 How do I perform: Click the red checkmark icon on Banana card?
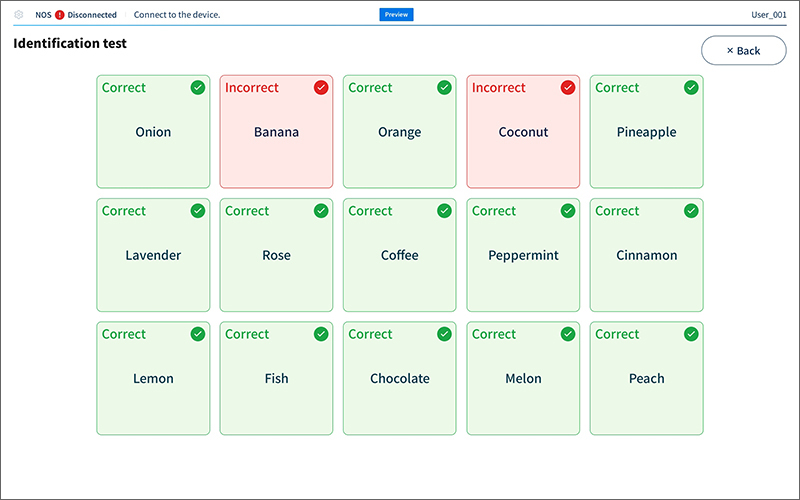pyautogui.click(x=321, y=88)
